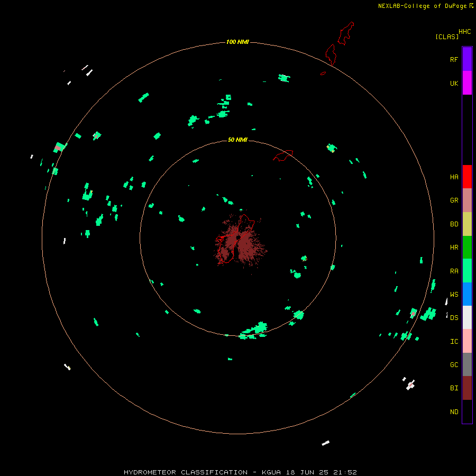
Task: Click the UK magenta legend swatch
Action: [x=467, y=83]
